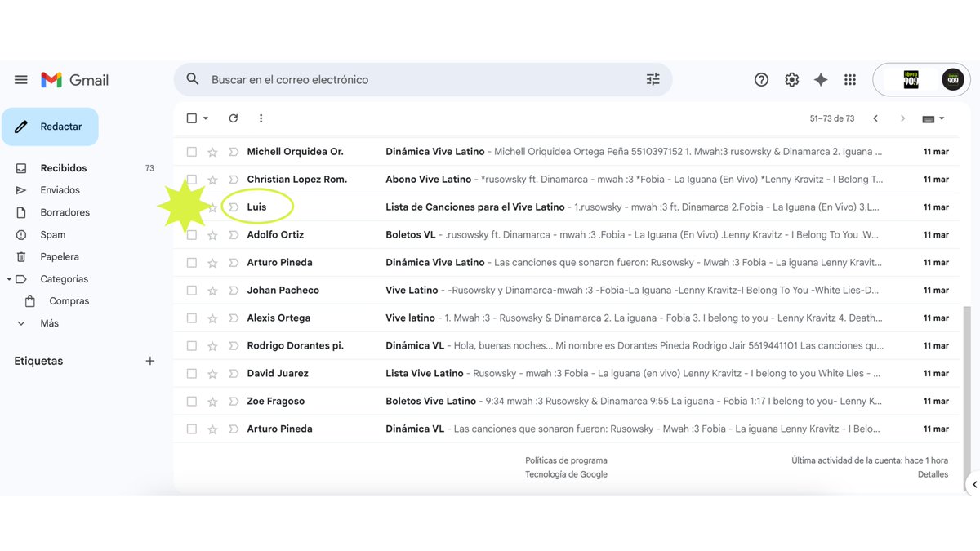Open the Boletos Vive Latino email
Image resolution: width=980 pixels, height=551 pixels.
click(x=567, y=402)
